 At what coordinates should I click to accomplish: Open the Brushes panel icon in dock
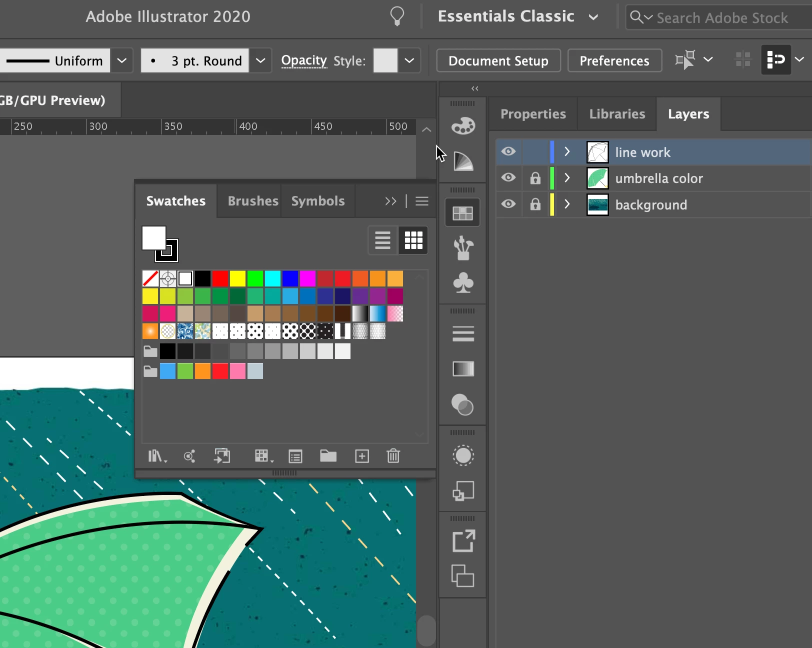[463, 248]
